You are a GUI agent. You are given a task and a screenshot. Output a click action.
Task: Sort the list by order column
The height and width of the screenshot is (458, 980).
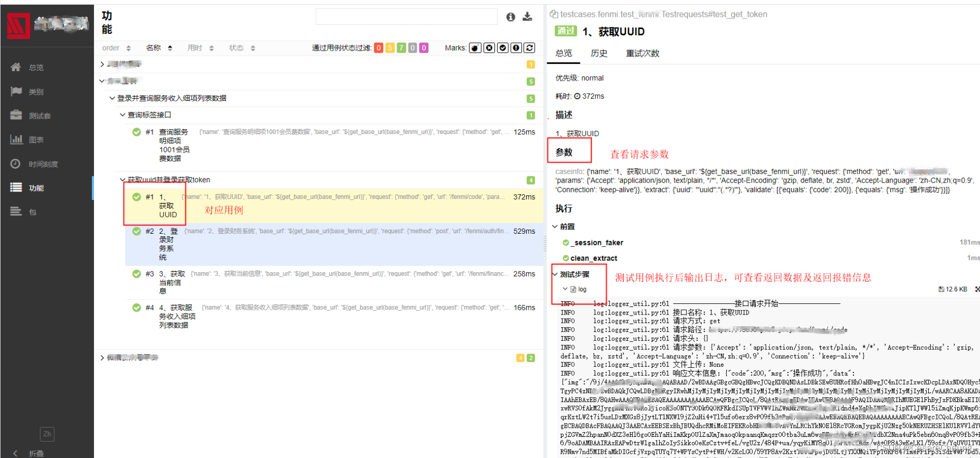click(116, 48)
